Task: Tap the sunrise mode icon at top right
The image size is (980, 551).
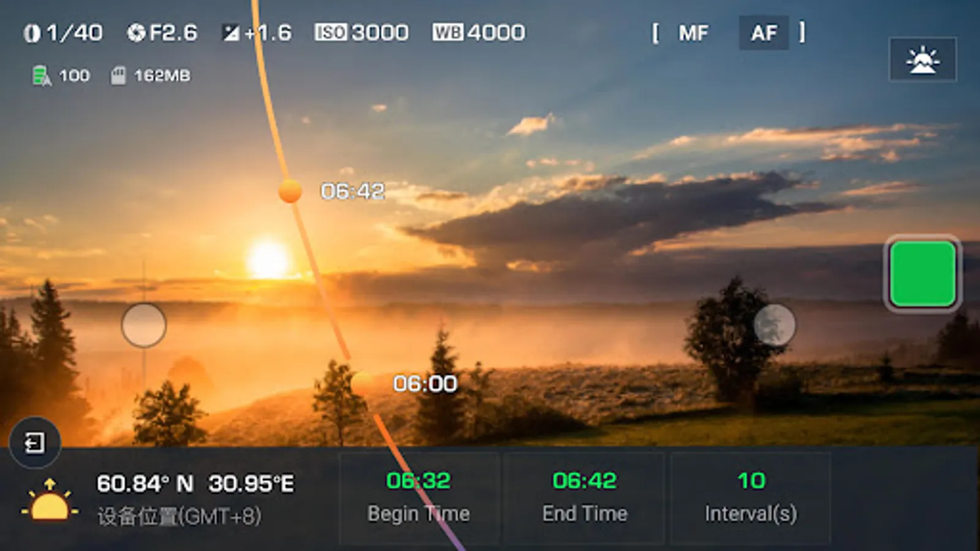Action: point(922,59)
